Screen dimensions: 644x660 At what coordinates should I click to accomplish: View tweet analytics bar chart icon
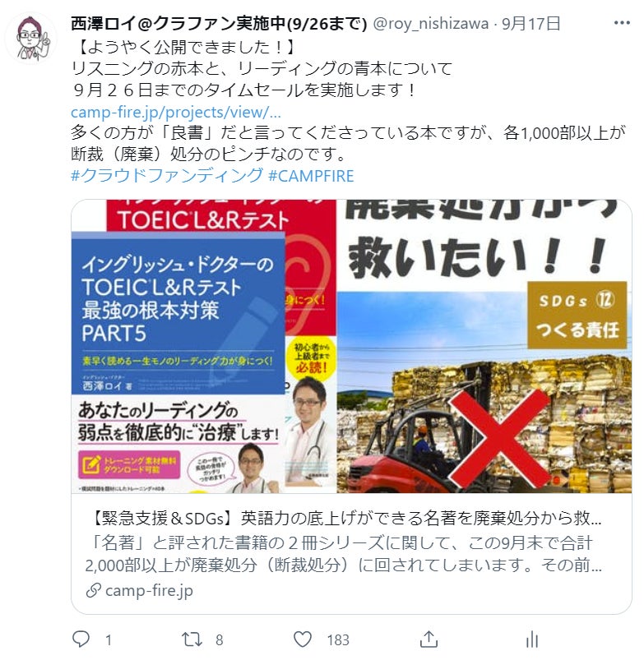[532, 639]
